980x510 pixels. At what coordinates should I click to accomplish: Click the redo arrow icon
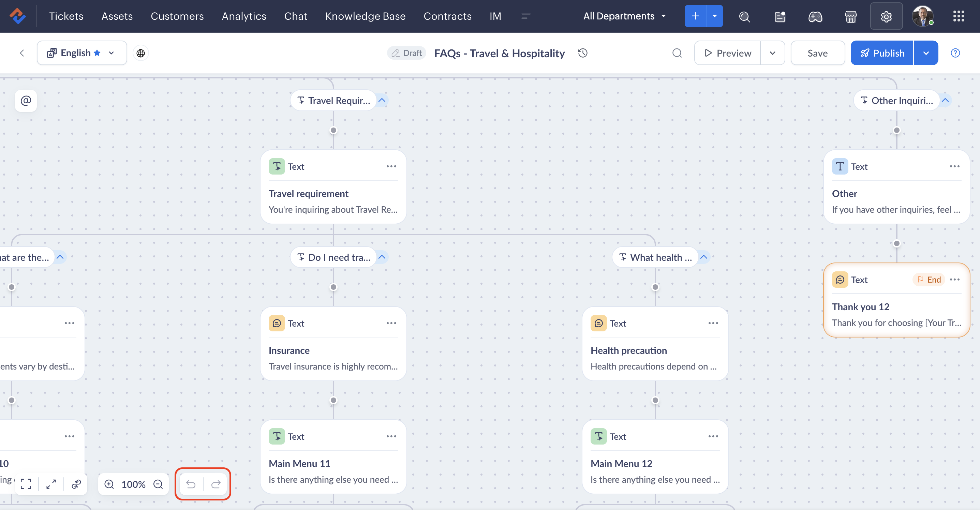[216, 484]
